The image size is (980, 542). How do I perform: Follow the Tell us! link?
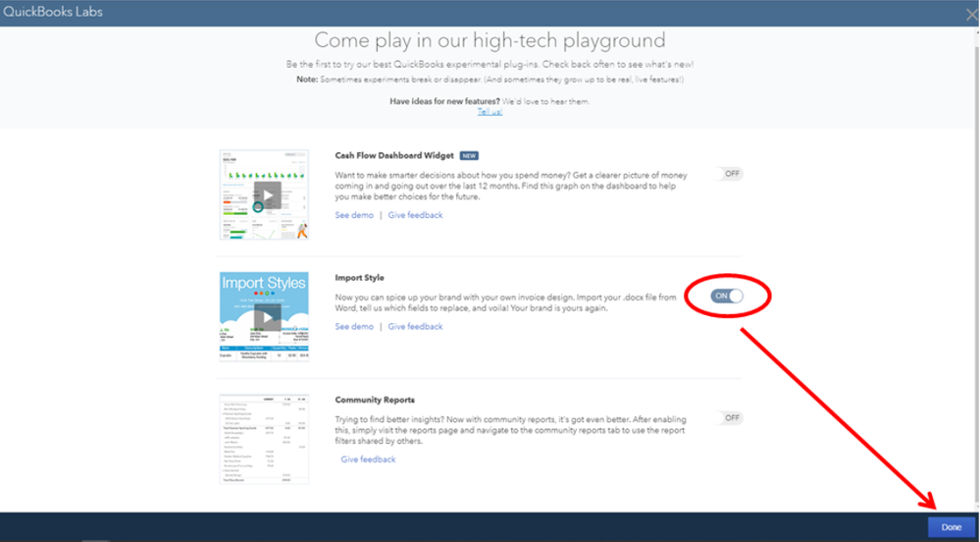coord(490,111)
